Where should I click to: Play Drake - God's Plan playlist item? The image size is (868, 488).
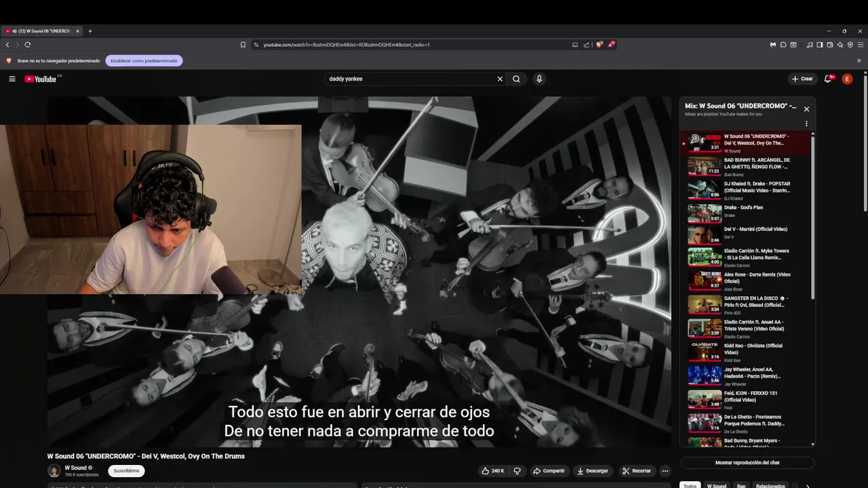coord(747,213)
